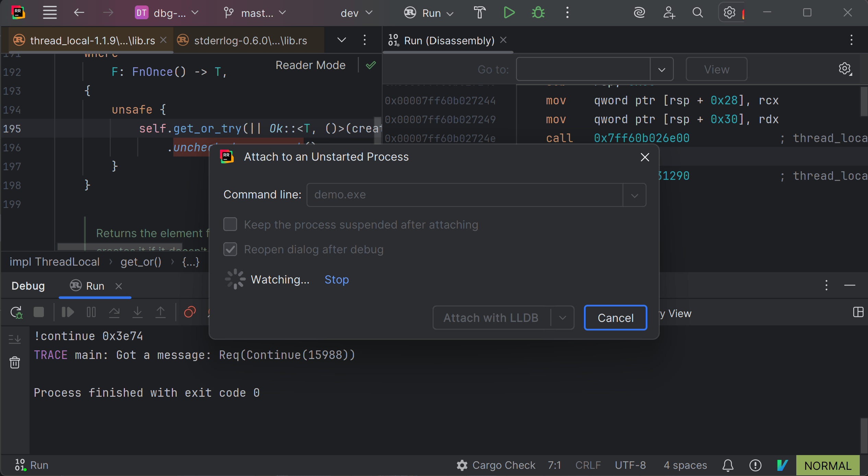Image resolution: width=868 pixels, height=476 pixels.
Task: Switch to stderrlog-0.6.0 lib.rs tab
Action: 250,40
